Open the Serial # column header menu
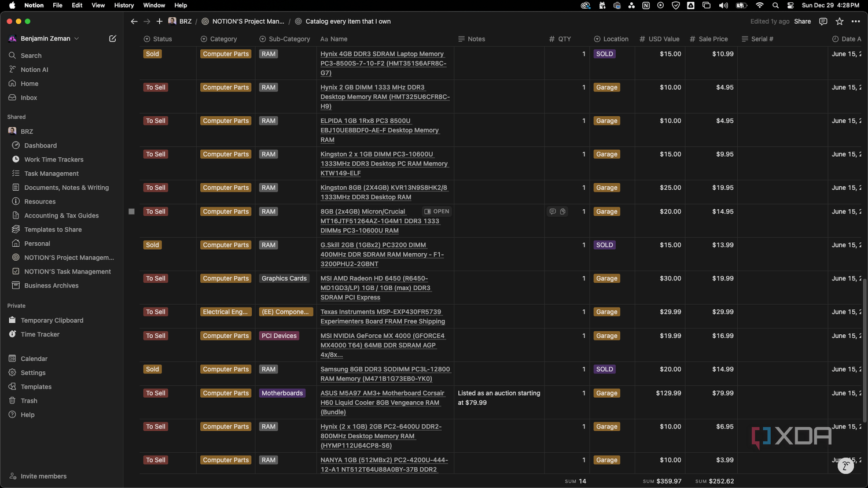868x488 pixels. tap(757, 39)
